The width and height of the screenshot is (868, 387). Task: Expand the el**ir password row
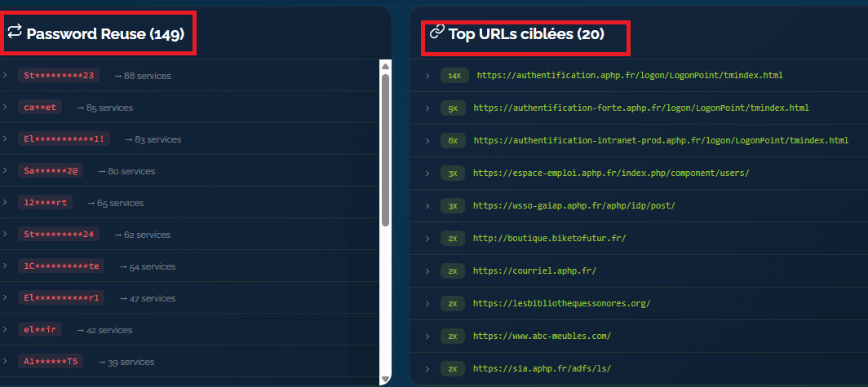[5, 329]
